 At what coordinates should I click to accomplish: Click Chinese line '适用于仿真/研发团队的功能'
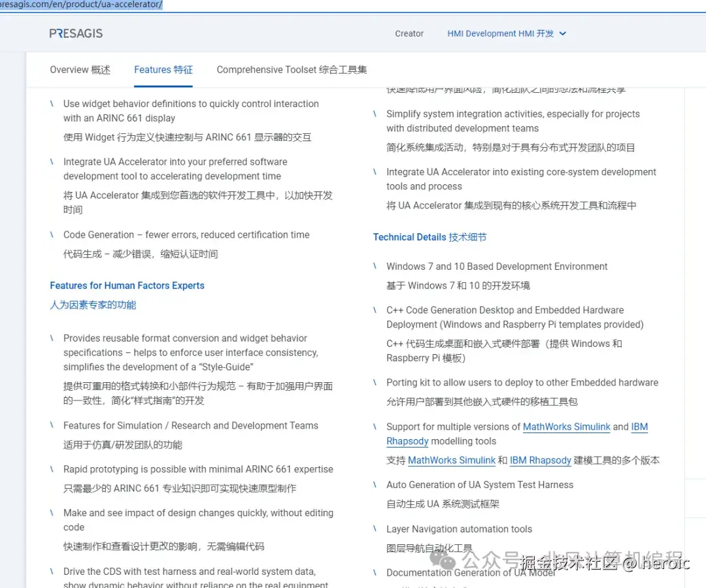[122, 445]
